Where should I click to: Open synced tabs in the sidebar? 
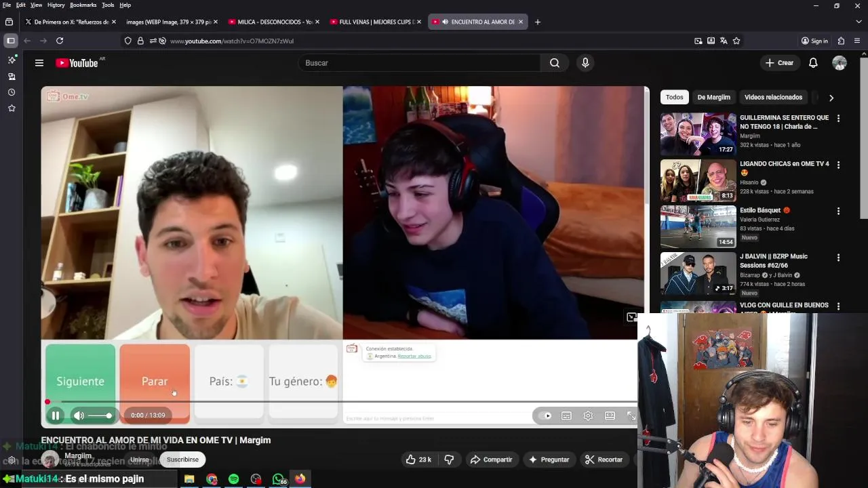pos(12,77)
